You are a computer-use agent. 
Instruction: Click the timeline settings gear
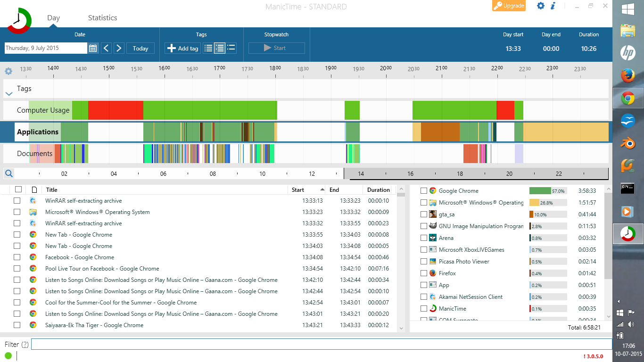8,71
